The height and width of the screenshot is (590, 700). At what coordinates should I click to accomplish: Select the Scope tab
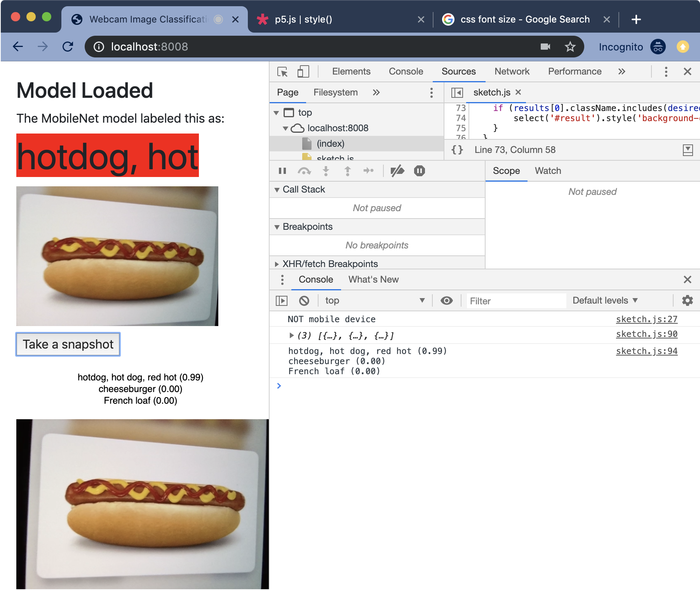point(506,171)
